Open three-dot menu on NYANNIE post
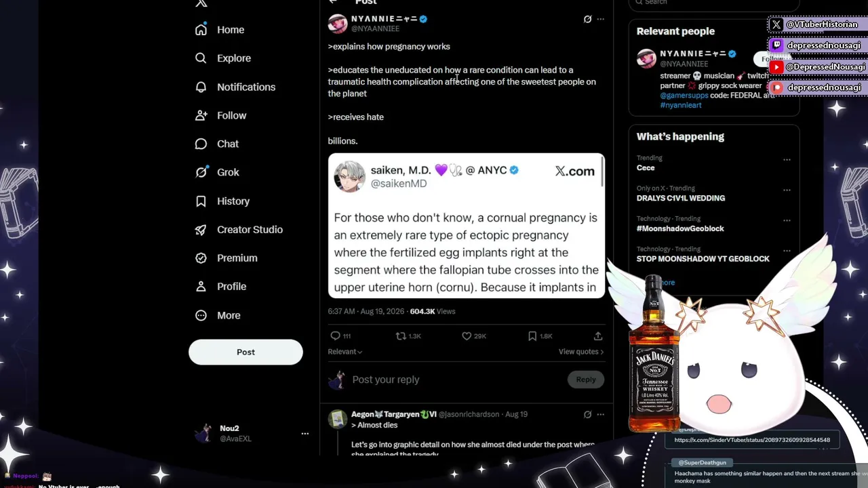This screenshot has height=488, width=868. [600, 19]
